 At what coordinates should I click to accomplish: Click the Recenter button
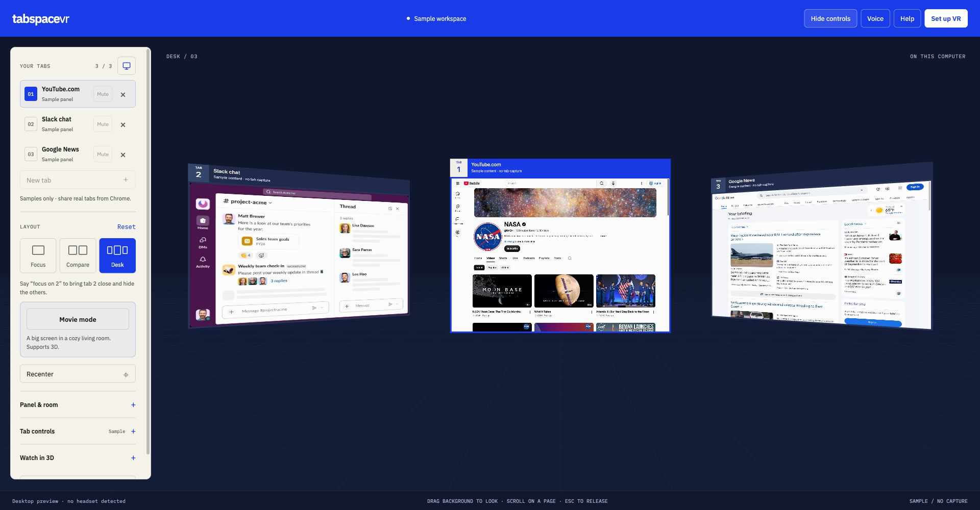[78, 374]
